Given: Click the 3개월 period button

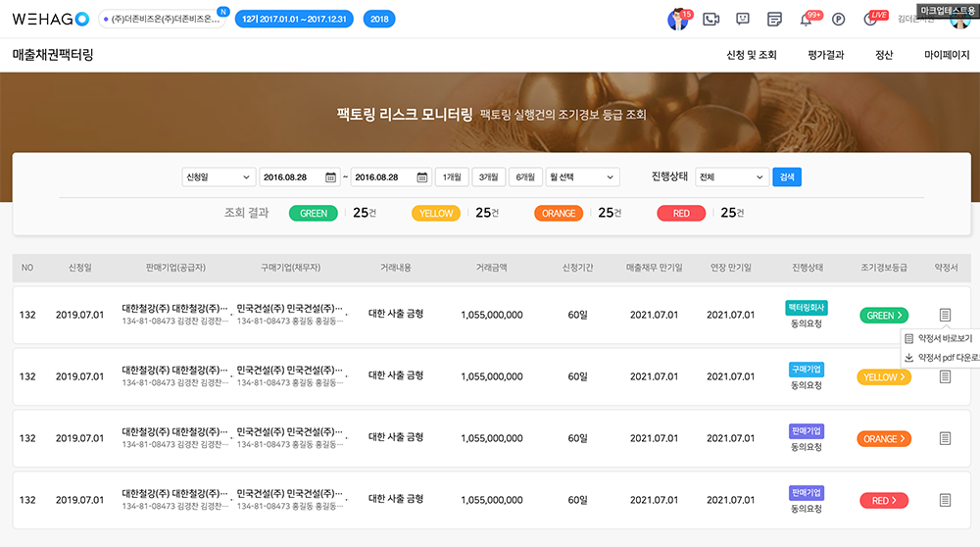Looking at the screenshot, I should tap(488, 177).
